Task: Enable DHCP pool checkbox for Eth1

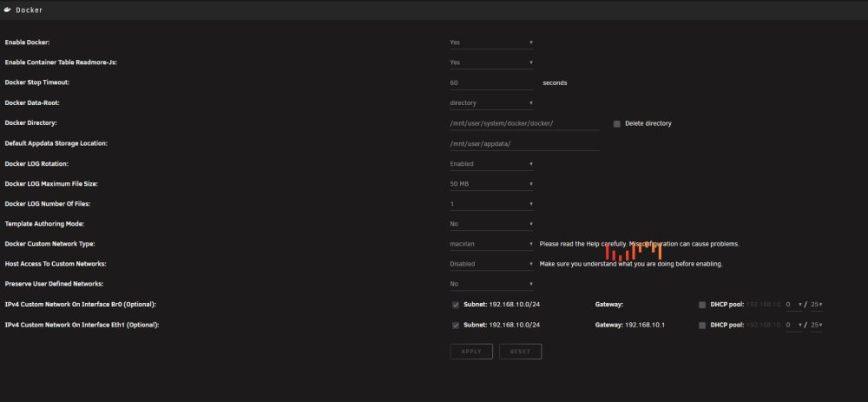Action: click(702, 325)
